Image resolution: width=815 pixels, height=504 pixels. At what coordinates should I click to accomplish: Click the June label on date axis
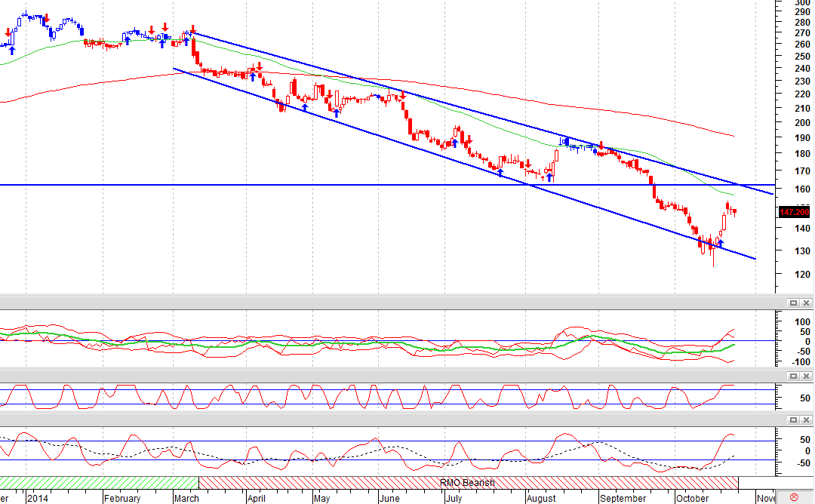tap(390, 498)
